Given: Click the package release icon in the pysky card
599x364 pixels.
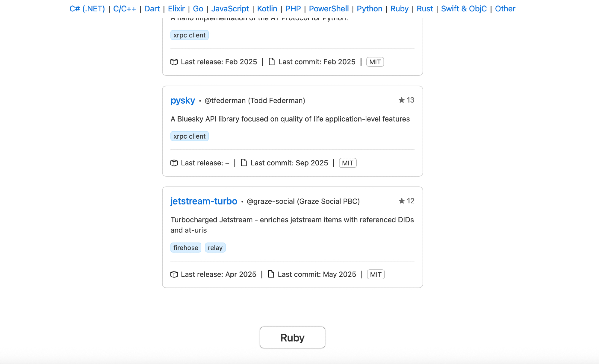Looking at the screenshot, I should pos(174,163).
